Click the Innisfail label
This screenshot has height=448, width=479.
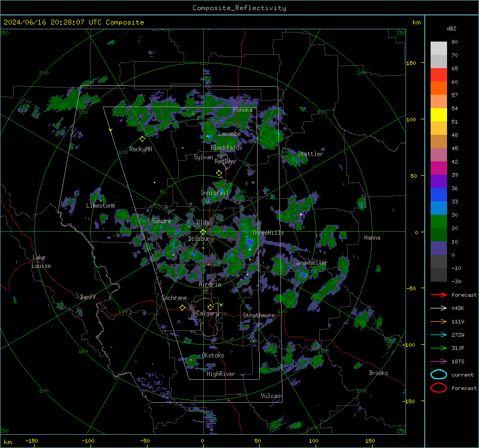[x=214, y=193]
